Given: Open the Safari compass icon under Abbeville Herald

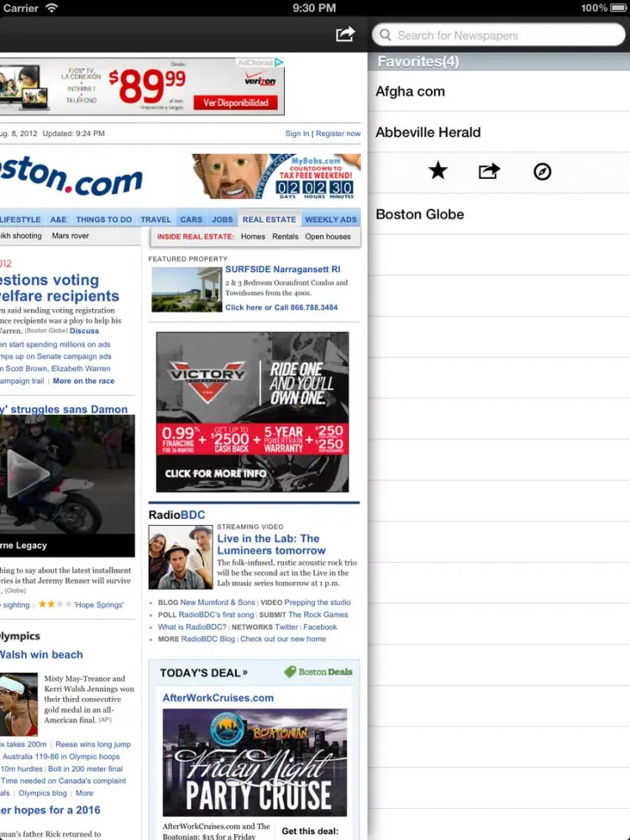Looking at the screenshot, I should point(542,171).
